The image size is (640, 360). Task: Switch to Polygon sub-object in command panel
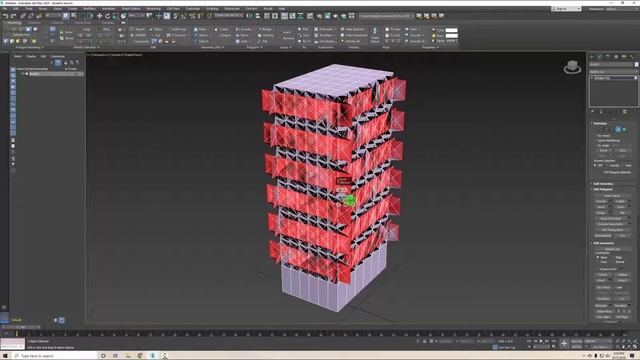pyautogui.click(x=618, y=129)
